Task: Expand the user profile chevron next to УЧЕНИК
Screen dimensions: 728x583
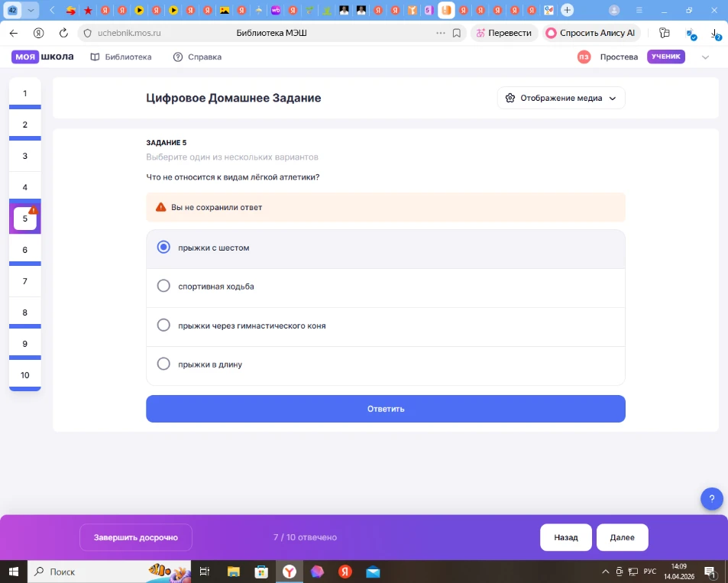Action: pos(705,57)
